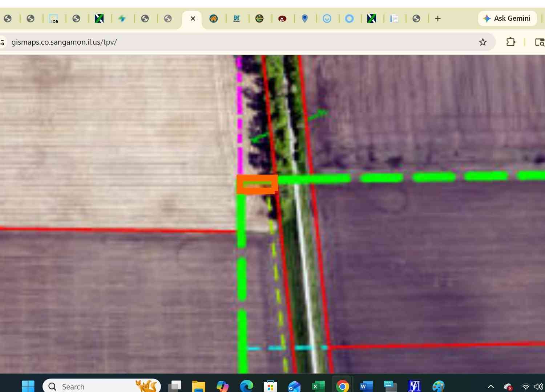Screen dimensions: 545x392
Task: Launch Microsoft Edge from the taskbar
Action: click(x=247, y=386)
